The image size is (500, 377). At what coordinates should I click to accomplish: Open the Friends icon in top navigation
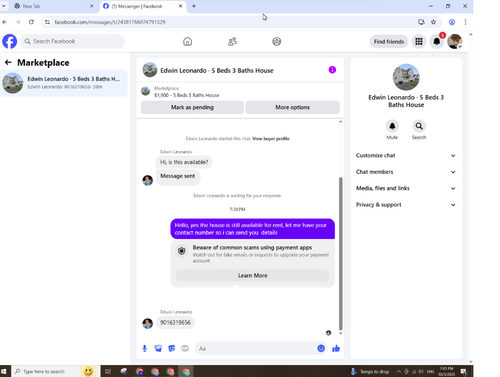pos(232,41)
